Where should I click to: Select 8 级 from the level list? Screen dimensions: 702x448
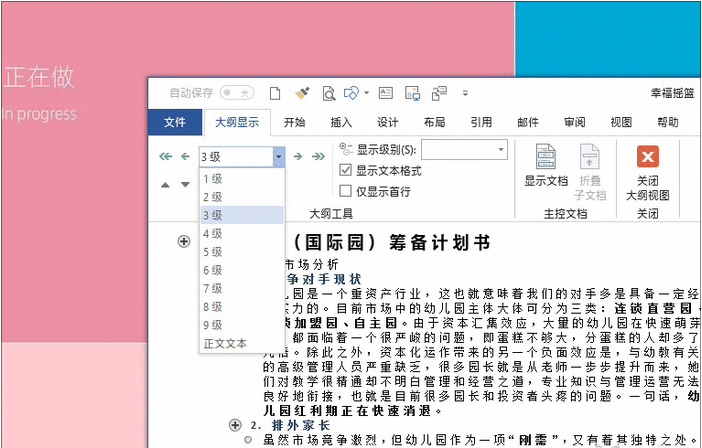[x=242, y=307]
